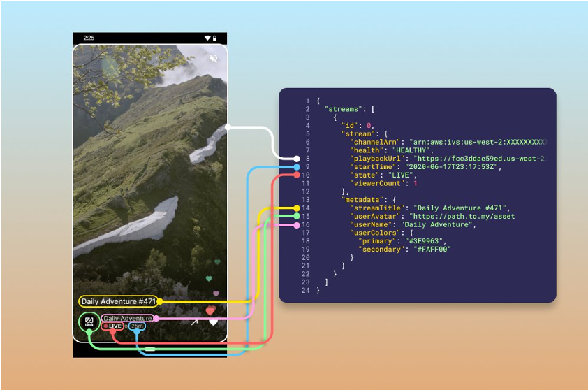Viewport: 588px width, 390px height.
Task: Click the "channelArn" value line
Action: 448,143
